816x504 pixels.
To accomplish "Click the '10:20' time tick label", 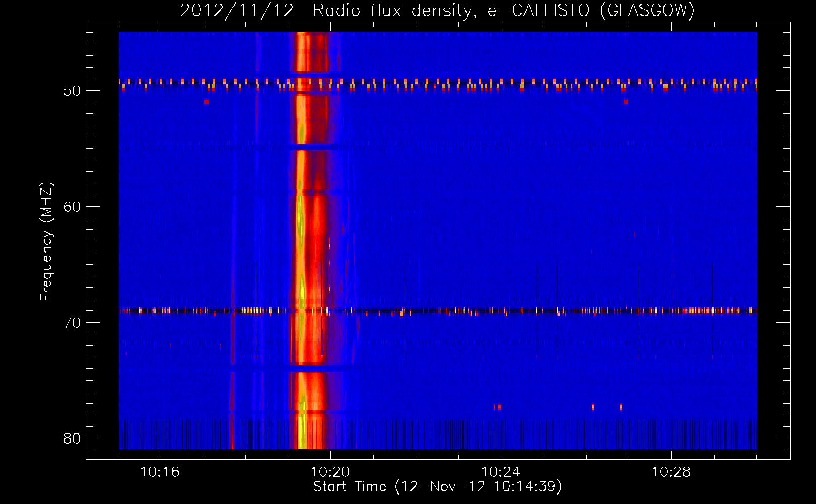I will point(330,472).
